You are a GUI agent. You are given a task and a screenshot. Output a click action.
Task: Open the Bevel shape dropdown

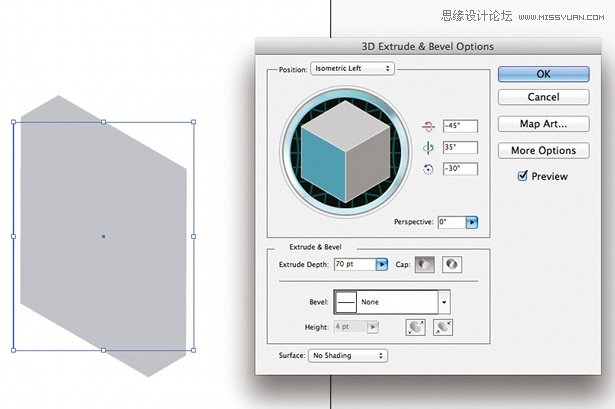point(444,300)
